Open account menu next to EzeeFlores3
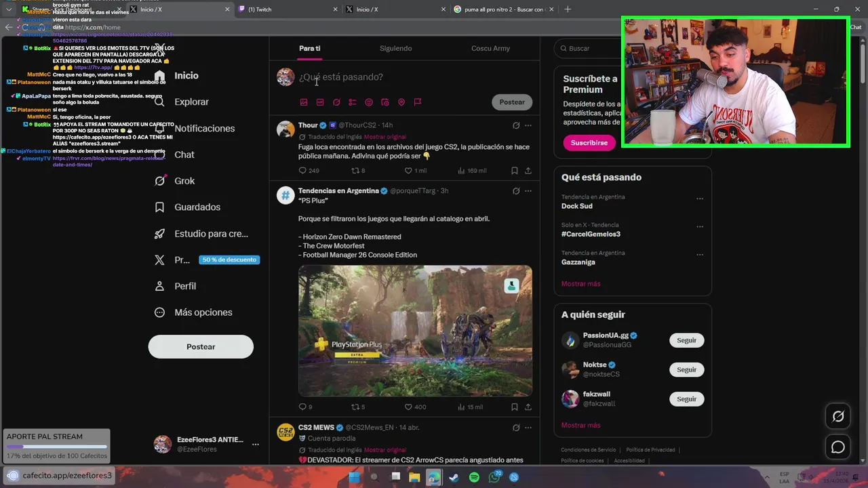The image size is (868, 488). [x=255, y=445]
